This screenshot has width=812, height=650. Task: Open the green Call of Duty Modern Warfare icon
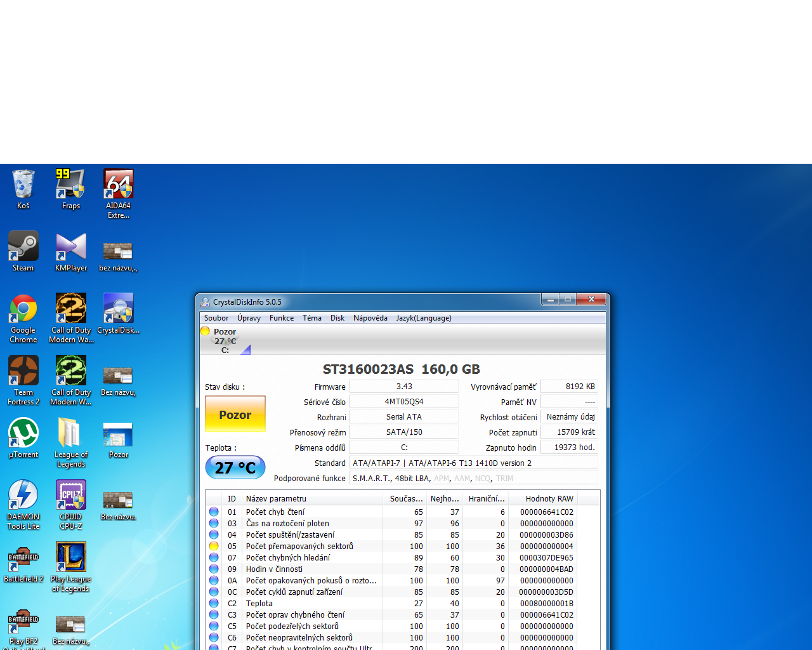click(70, 380)
